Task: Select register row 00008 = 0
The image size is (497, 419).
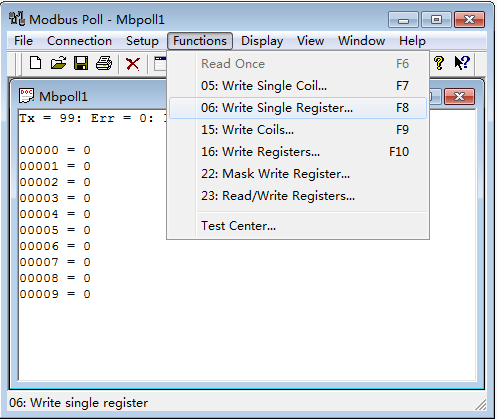Action: pyautogui.click(x=55, y=278)
